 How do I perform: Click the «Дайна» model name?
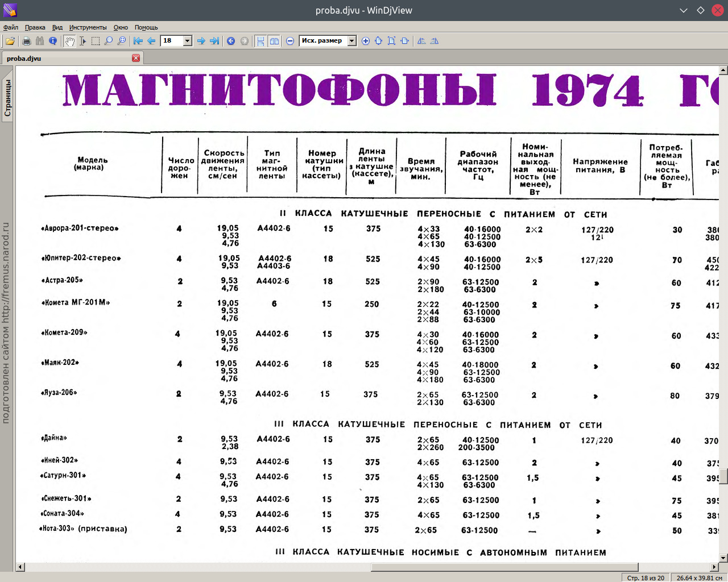(x=54, y=438)
